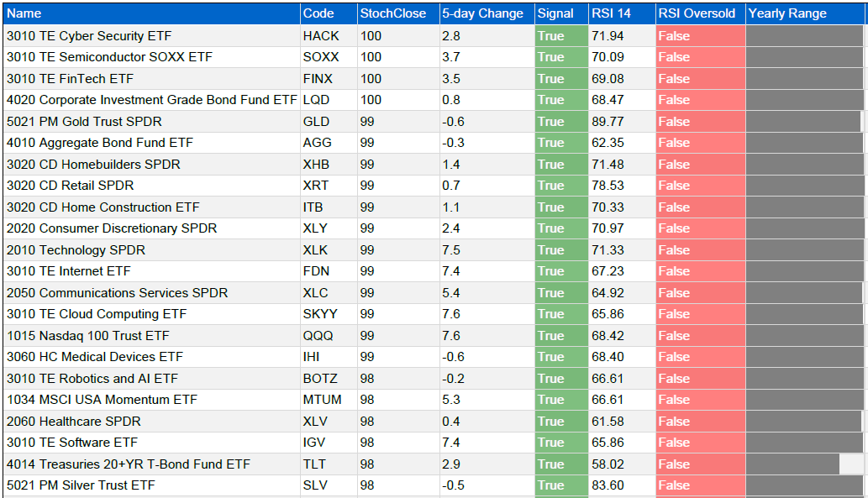This screenshot has height=498, width=868.
Task: Sort the table by the Name column header
Action: (151, 13)
